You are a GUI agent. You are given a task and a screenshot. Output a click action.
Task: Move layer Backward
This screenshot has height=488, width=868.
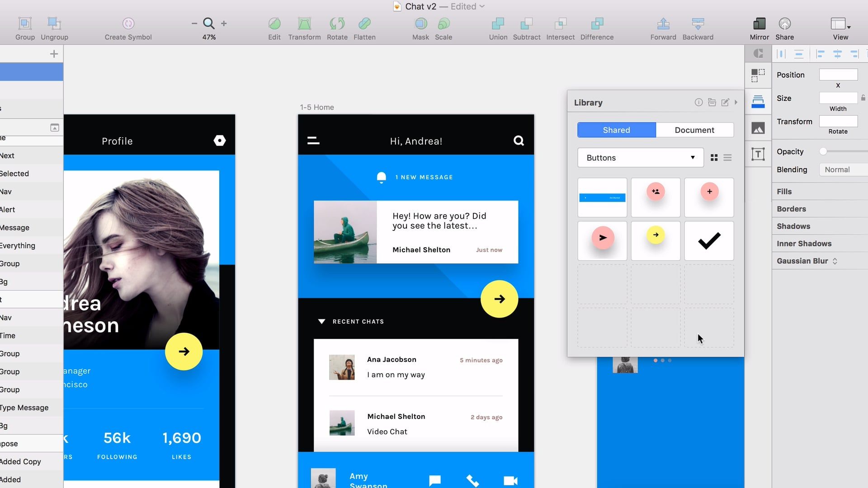[698, 23]
